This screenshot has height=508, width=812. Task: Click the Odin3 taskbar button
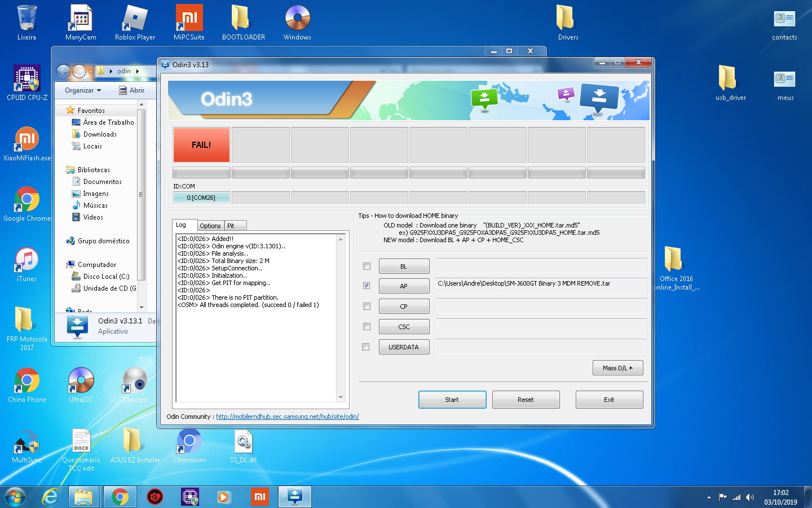295,497
